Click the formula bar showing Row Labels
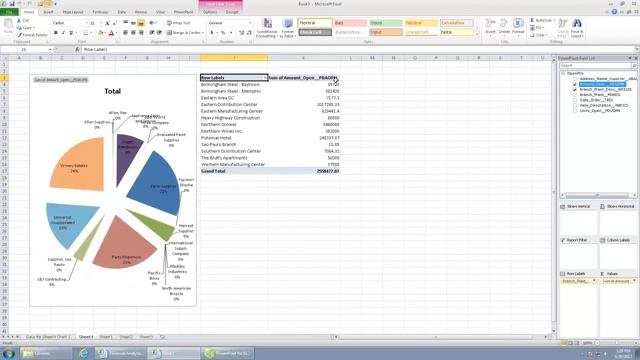 (359, 49)
